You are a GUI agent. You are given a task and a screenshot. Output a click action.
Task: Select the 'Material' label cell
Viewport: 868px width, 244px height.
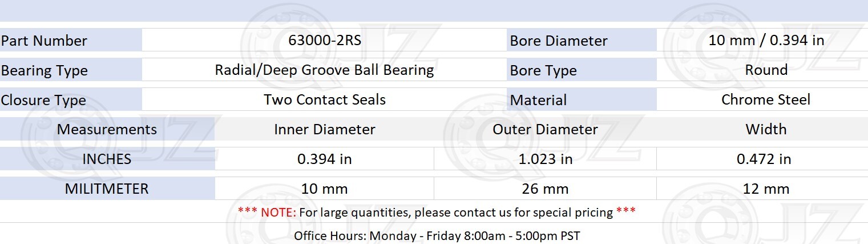click(582, 100)
